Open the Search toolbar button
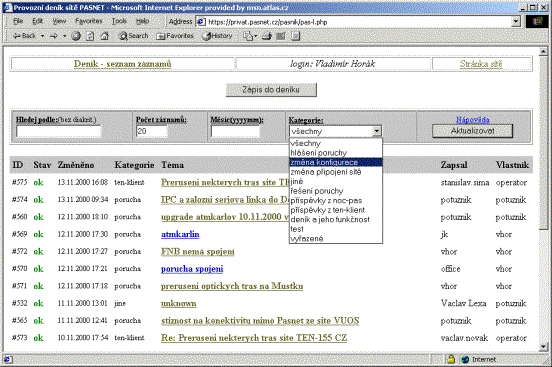Image resolution: width=552 pixels, height=367 pixels. (133, 36)
